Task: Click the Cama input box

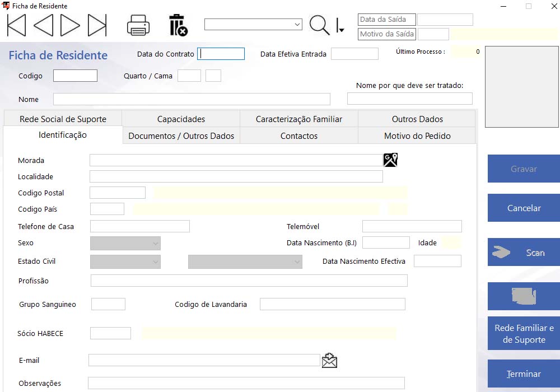Action: tap(213, 76)
